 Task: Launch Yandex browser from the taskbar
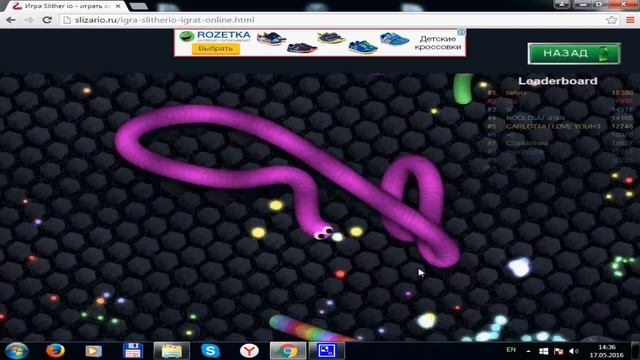point(249,351)
